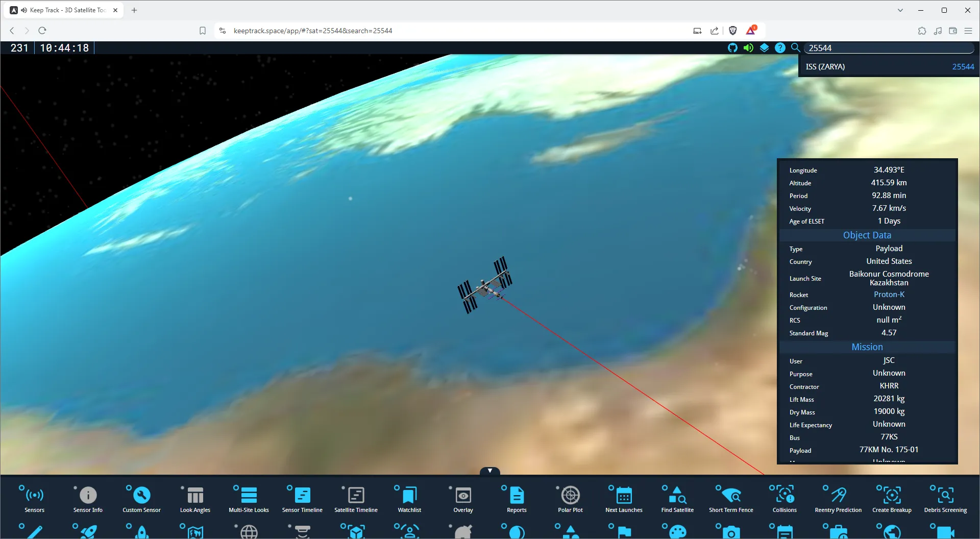This screenshot has width=980, height=539.
Task: Mute the playing browser tab speaker
Action: (23, 10)
